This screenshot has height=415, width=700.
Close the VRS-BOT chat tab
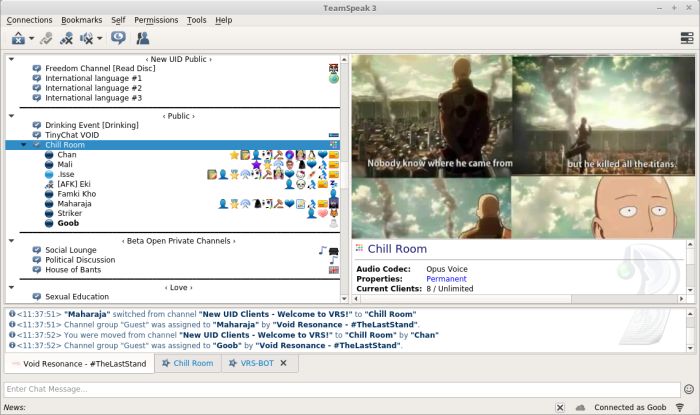[x=283, y=363]
